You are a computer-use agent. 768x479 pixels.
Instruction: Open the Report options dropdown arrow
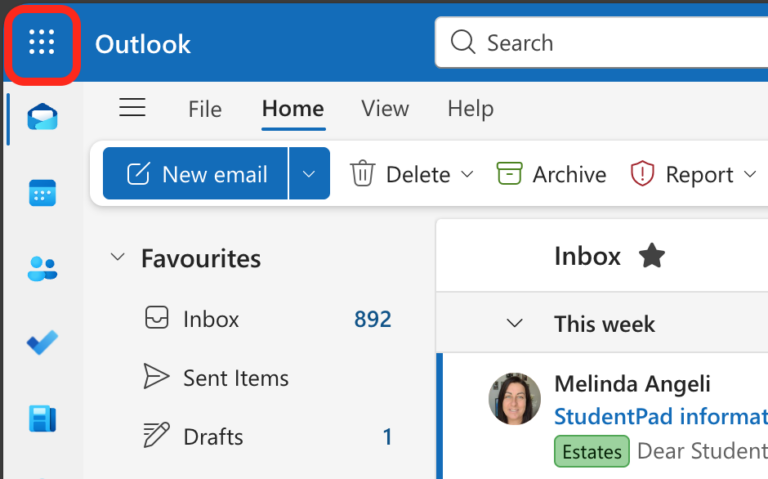coord(751,175)
